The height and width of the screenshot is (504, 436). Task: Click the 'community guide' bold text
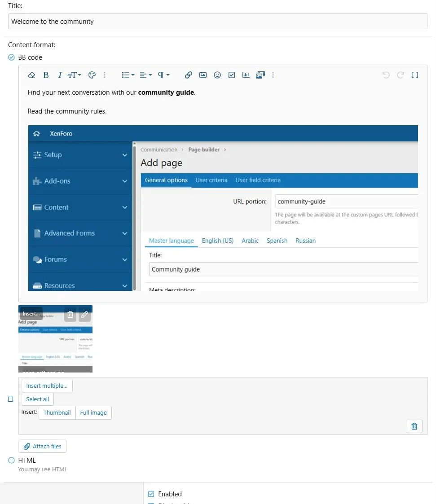point(166,92)
